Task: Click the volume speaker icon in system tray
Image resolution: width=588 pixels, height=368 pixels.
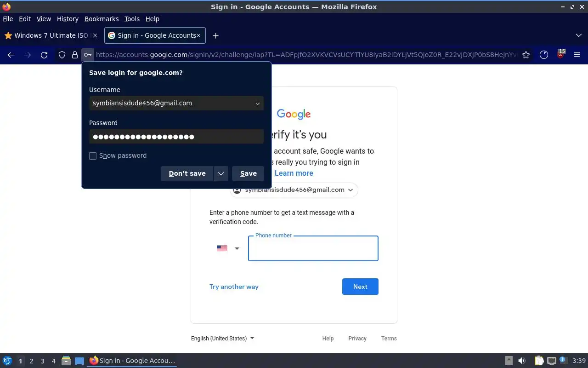Action: click(522, 361)
